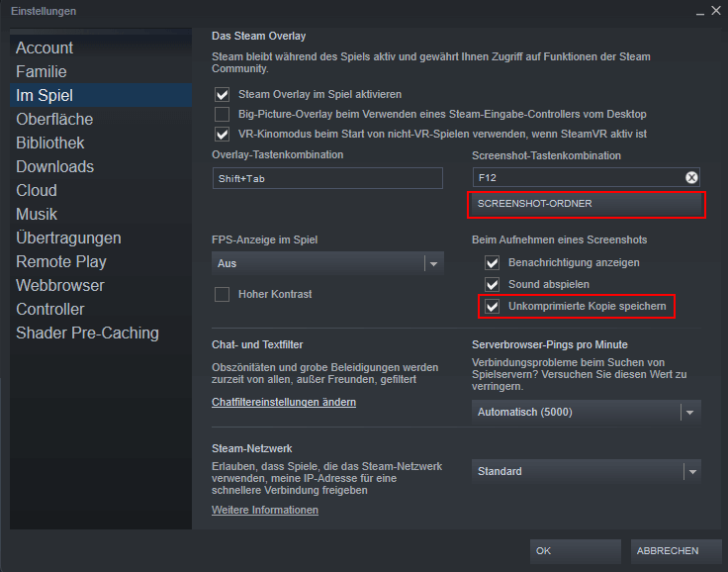Click the Overlay-Tastenkombination Shift+Tab field
This screenshot has height=572, width=728.
[x=327, y=178]
